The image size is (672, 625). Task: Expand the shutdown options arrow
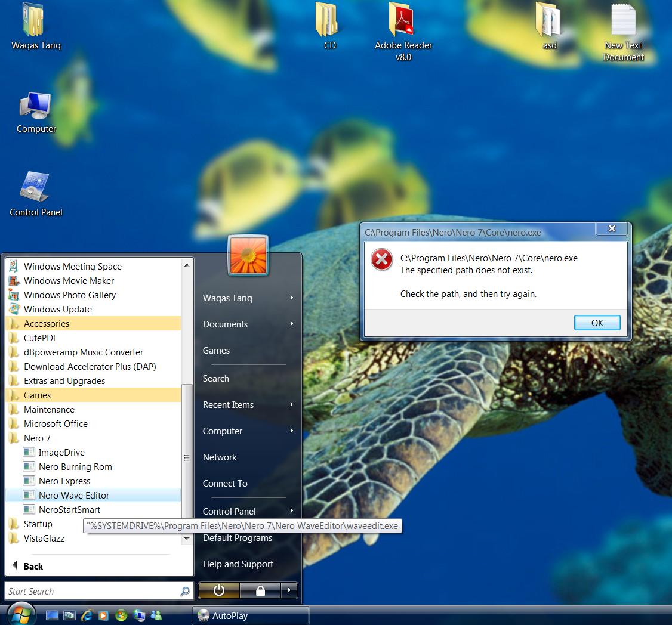tap(289, 590)
